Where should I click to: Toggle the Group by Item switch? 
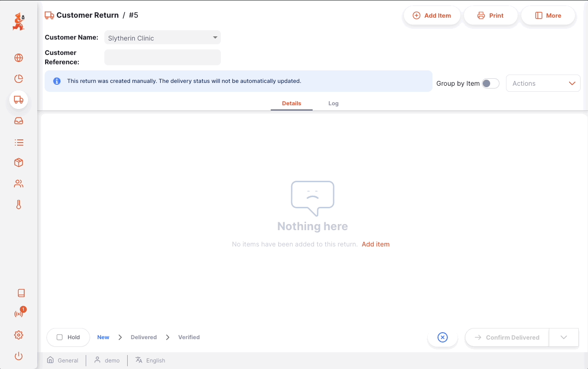[x=490, y=83]
